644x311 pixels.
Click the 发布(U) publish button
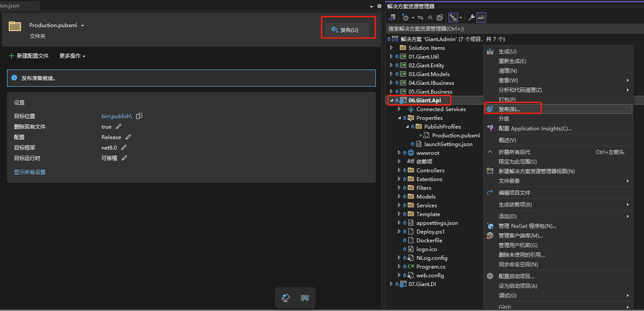tap(346, 30)
